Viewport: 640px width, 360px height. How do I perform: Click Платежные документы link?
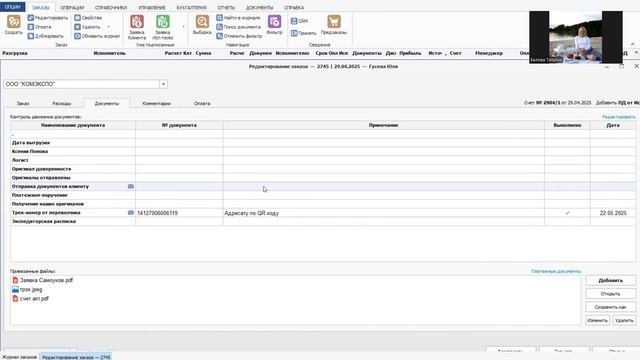pos(556,271)
